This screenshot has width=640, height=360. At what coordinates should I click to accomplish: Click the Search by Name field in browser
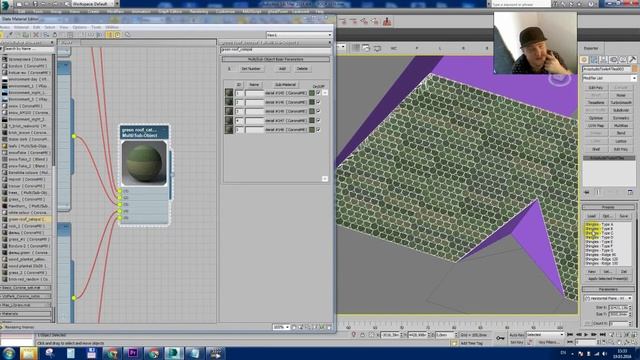coord(28,49)
